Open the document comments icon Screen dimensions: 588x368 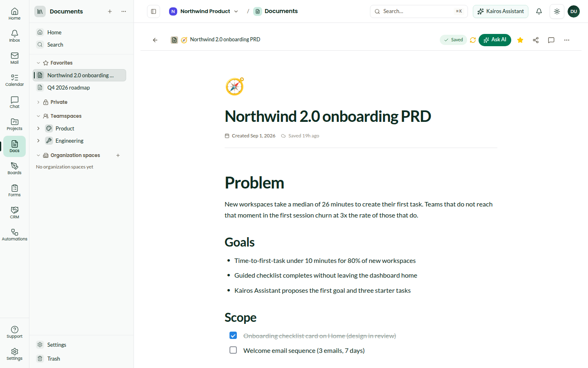[x=551, y=40]
